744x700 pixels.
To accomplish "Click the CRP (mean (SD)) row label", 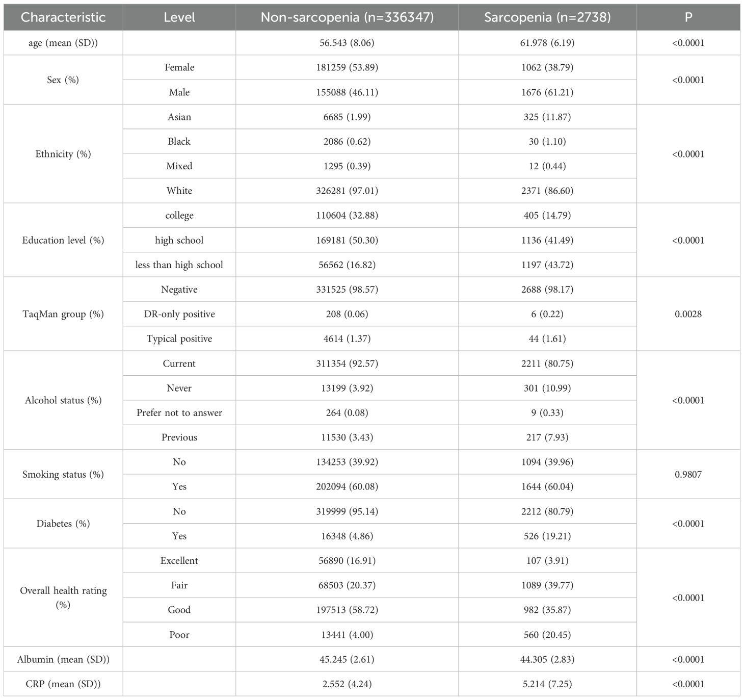I will [63, 684].
